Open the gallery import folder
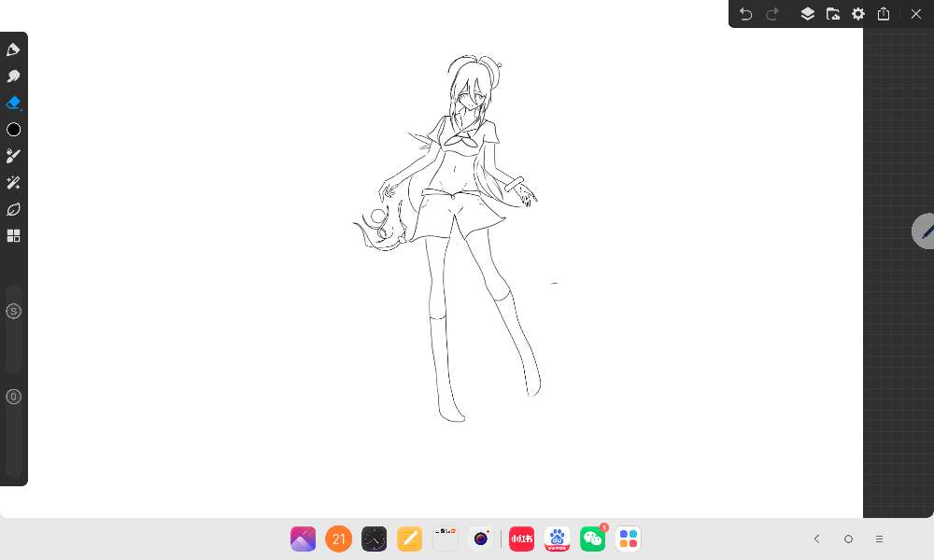The height and width of the screenshot is (560, 934). pyautogui.click(x=833, y=14)
